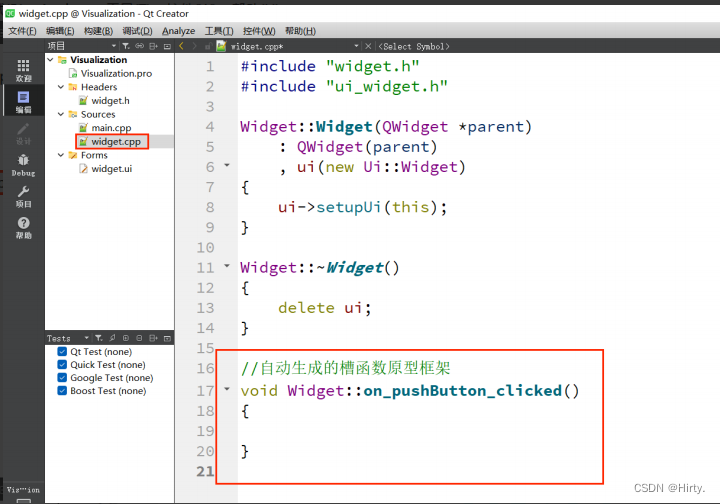
Task: Open the Help (帮助) mode
Action: tap(23, 228)
